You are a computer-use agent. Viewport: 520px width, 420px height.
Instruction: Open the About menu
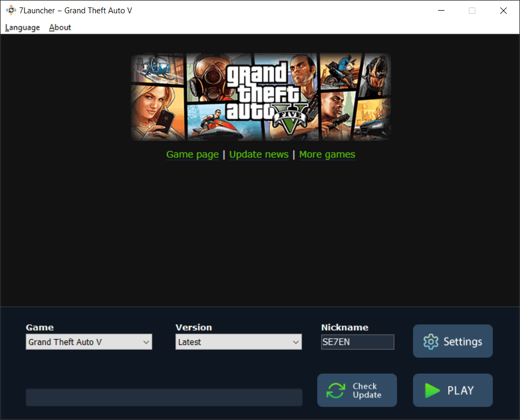coord(60,28)
